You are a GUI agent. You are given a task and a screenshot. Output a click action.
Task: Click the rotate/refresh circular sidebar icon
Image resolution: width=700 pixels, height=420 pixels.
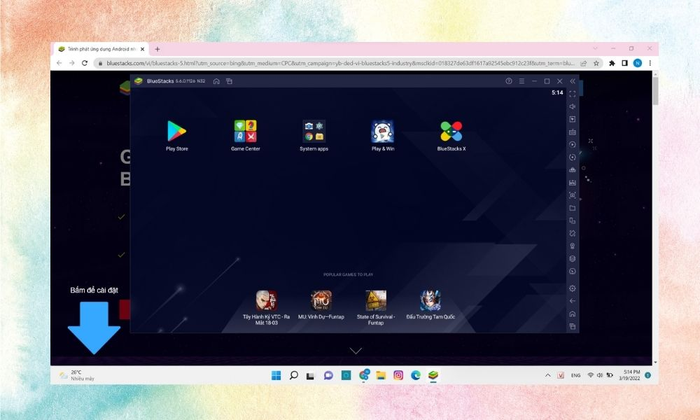[572, 157]
